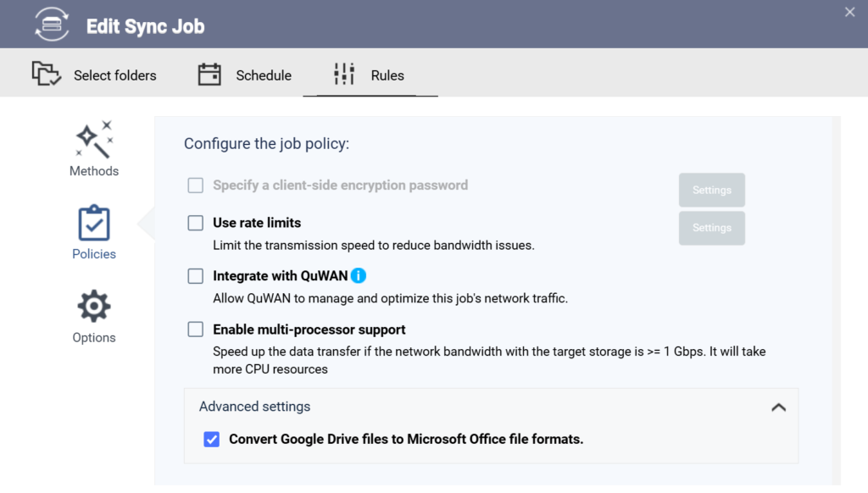Click Settings button beside rate limits
This screenshot has width=868, height=493.
tap(712, 228)
